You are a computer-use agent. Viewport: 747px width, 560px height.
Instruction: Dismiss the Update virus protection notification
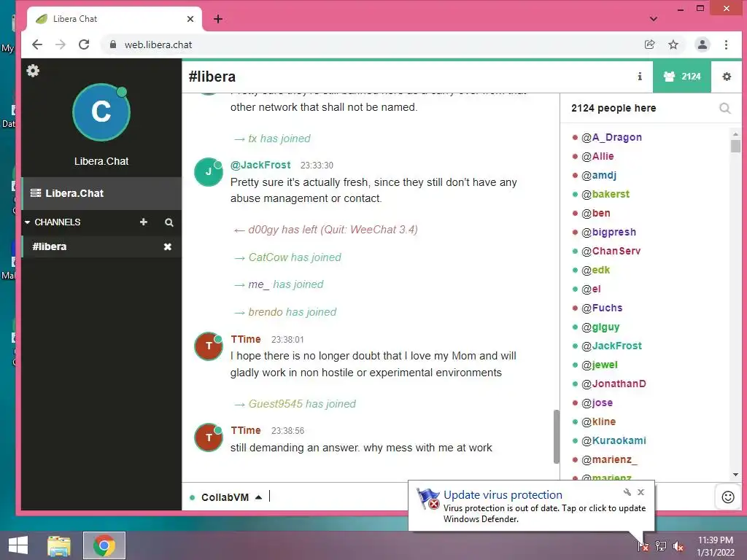640,492
